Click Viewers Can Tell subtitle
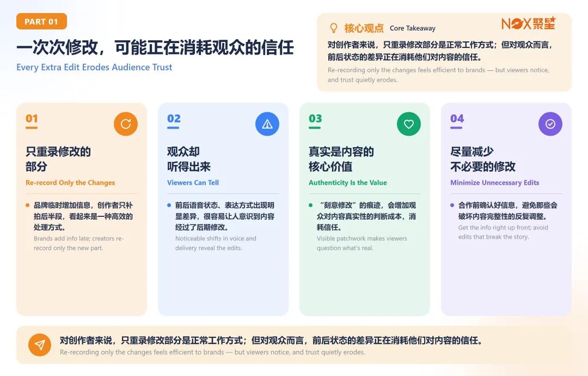The image size is (588, 376). pyautogui.click(x=193, y=183)
